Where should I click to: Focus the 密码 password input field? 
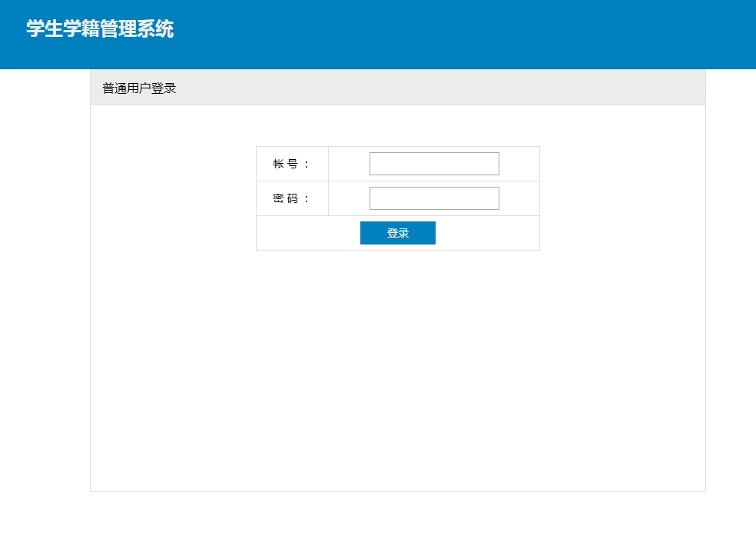(x=434, y=198)
